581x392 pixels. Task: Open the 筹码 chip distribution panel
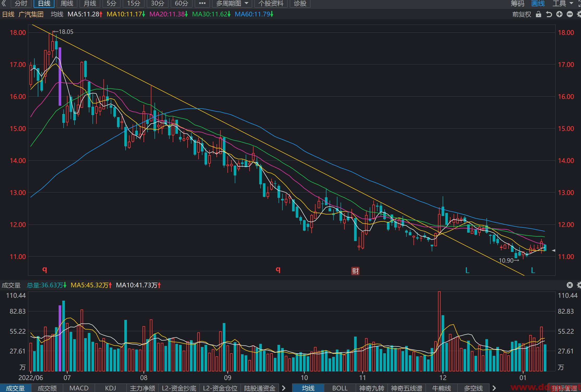tap(517, 3)
